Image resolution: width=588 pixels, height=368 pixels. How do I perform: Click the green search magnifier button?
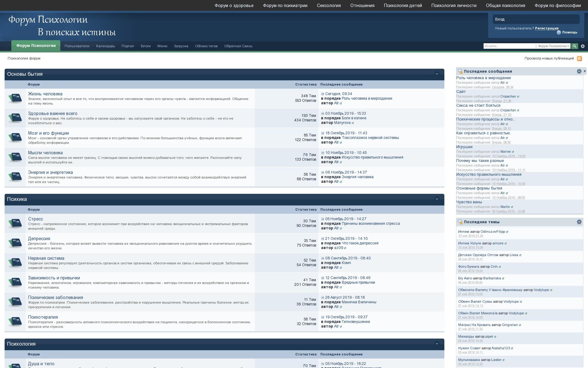point(575,46)
